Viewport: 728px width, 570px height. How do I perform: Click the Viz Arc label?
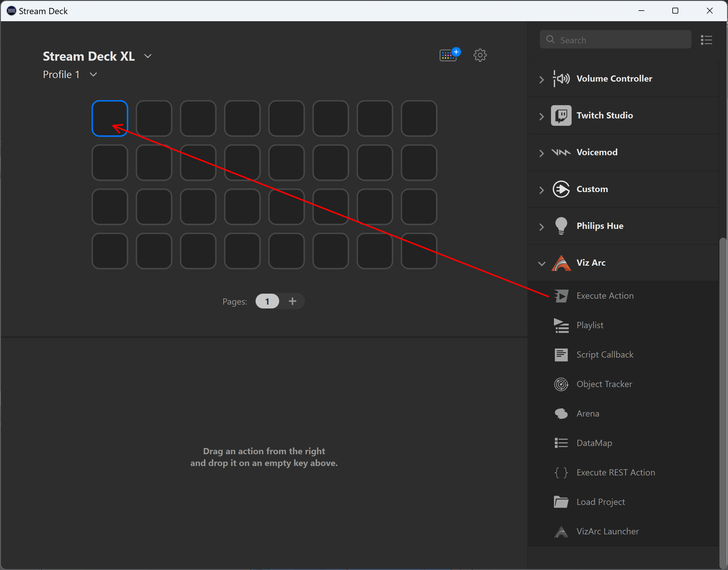click(591, 263)
